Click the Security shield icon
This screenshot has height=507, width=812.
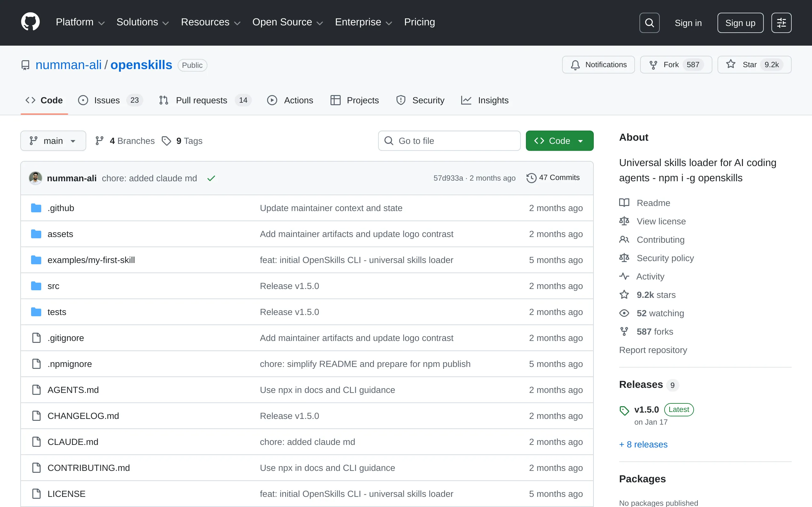pyautogui.click(x=401, y=100)
